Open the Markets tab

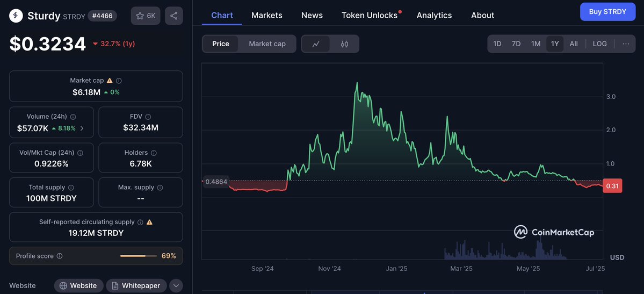point(267,15)
